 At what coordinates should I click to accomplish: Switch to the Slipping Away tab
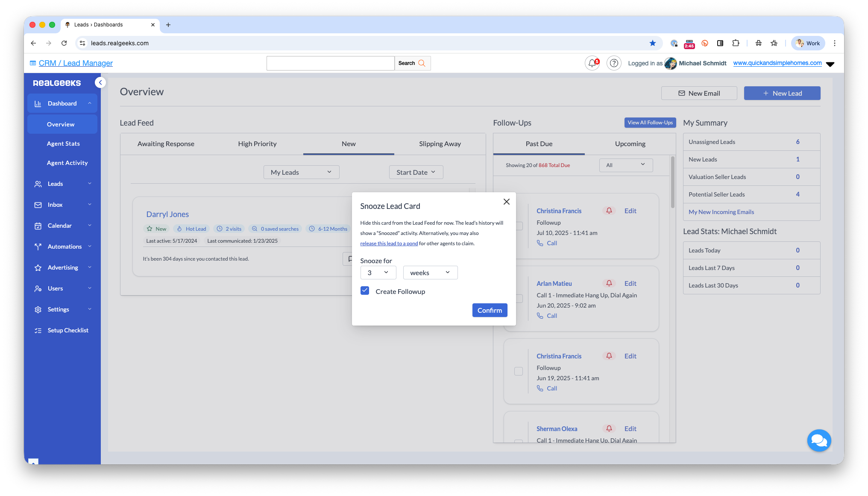(440, 144)
